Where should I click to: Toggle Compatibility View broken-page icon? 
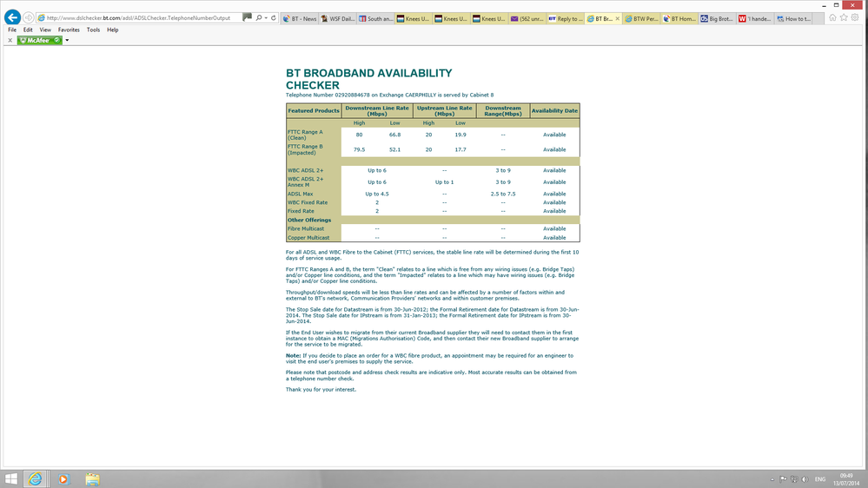coord(247,17)
